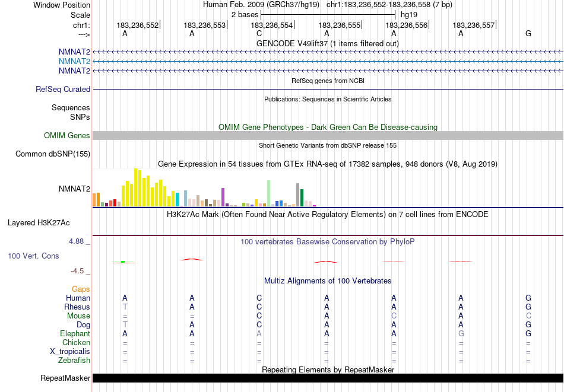564x392 pixels.
Task: Select the X_tropicalis alignment label
Action: pyautogui.click(x=70, y=352)
